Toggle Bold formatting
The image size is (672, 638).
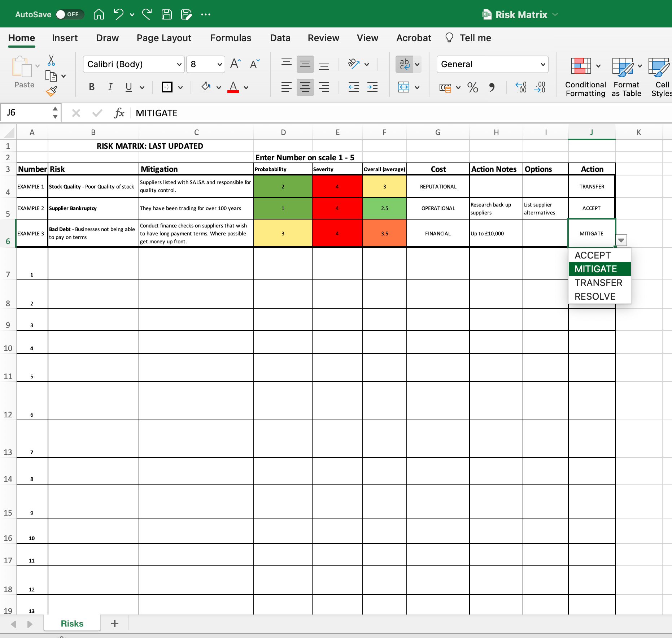click(x=91, y=87)
